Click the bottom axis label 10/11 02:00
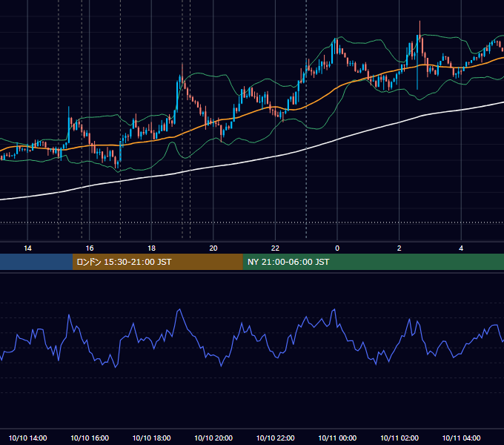The image size is (504, 445). (399, 438)
